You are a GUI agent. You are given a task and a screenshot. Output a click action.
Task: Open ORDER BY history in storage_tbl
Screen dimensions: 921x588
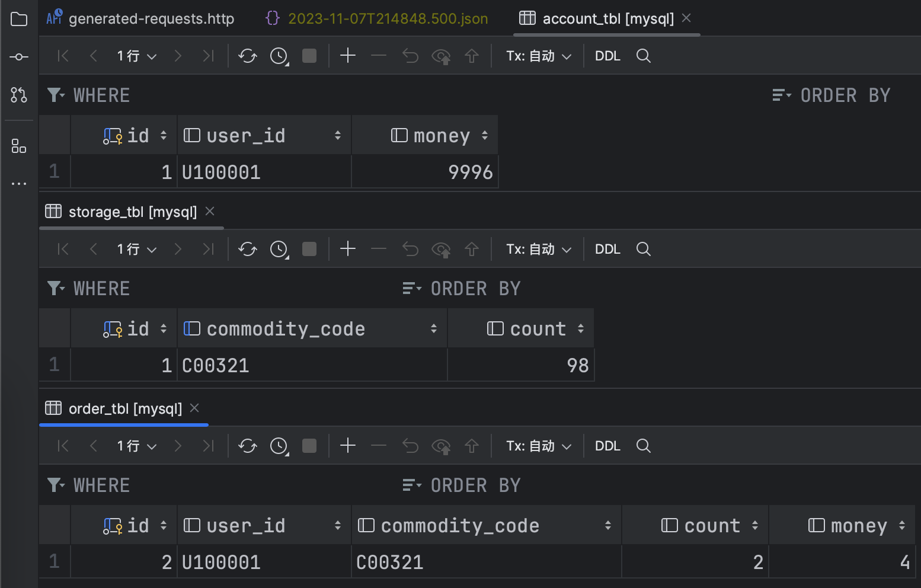tap(412, 289)
